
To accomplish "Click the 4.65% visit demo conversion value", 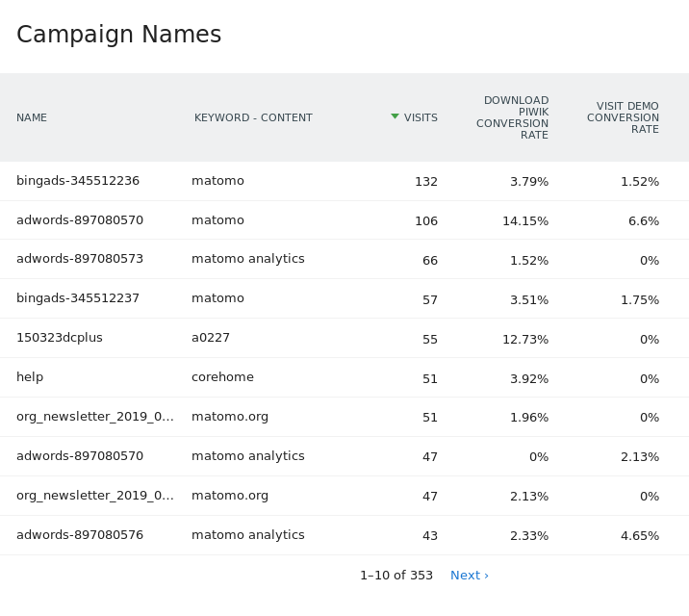I will coord(639,535).
